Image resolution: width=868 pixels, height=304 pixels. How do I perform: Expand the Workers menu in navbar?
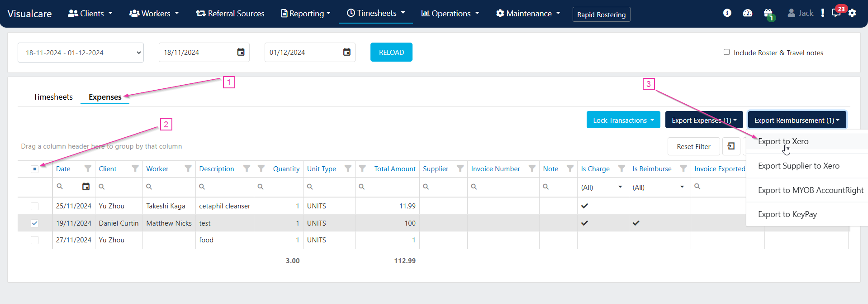click(154, 14)
